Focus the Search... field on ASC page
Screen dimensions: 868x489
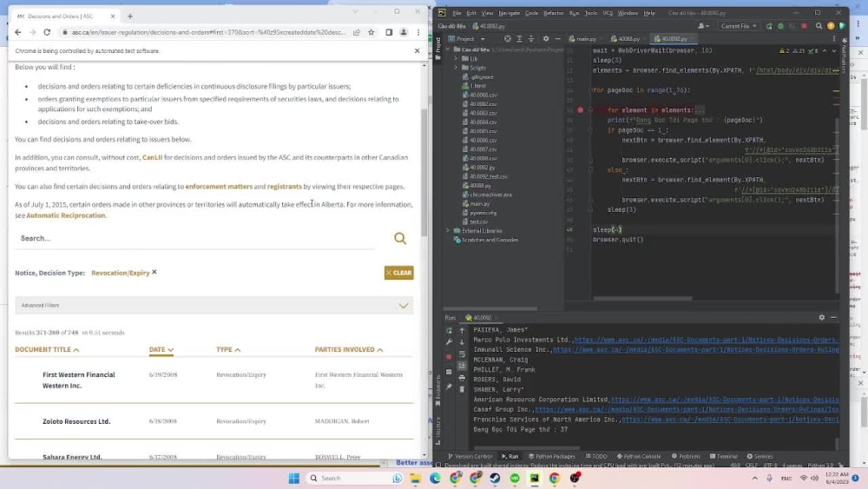(x=194, y=238)
